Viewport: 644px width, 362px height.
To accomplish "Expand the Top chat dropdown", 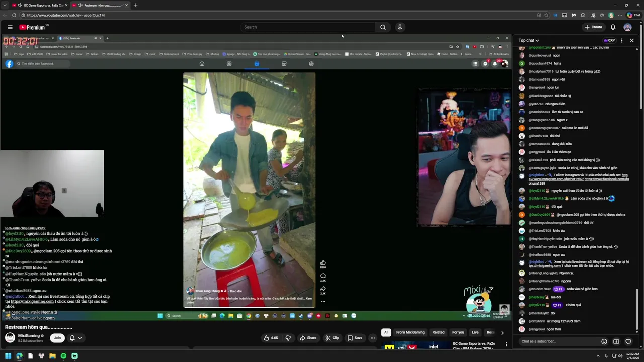I will [529, 40].
